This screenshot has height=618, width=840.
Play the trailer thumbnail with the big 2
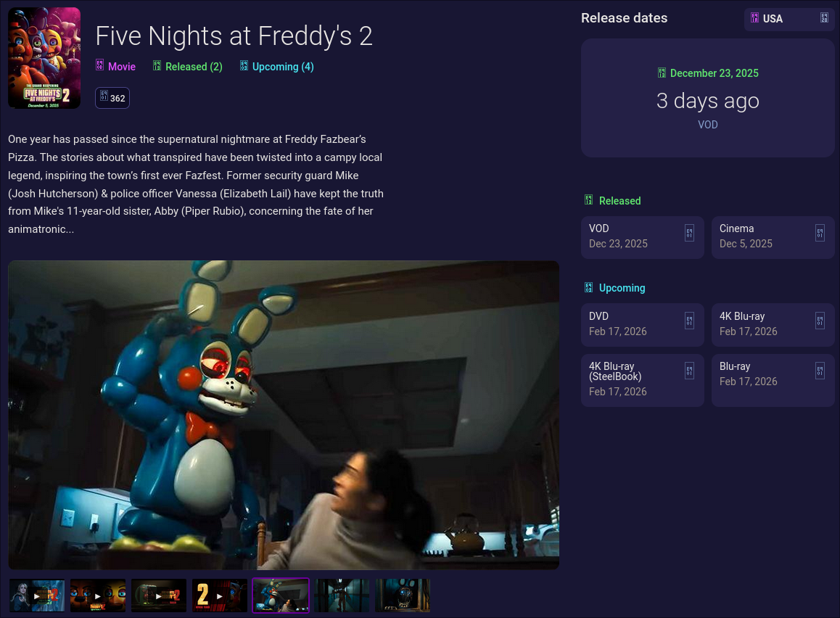[x=220, y=596]
